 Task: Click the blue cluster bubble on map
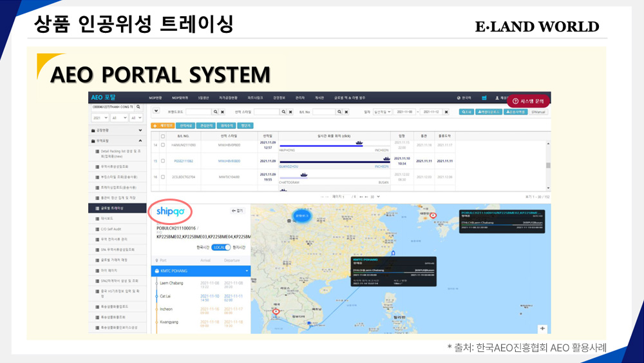coord(302,215)
